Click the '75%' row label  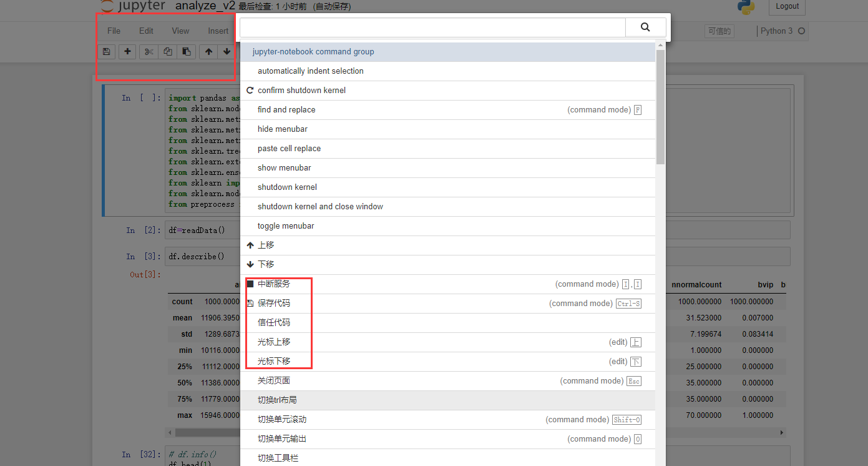point(185,399)
